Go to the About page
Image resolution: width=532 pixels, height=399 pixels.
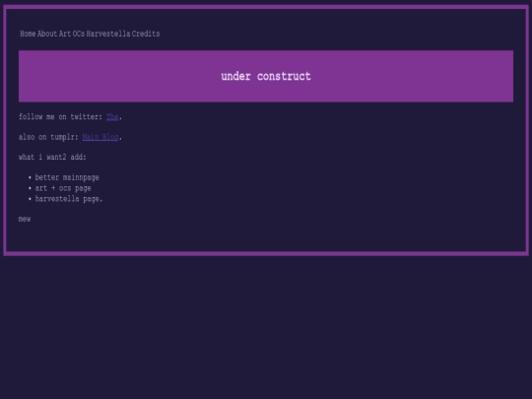click(x=47, y=33)
